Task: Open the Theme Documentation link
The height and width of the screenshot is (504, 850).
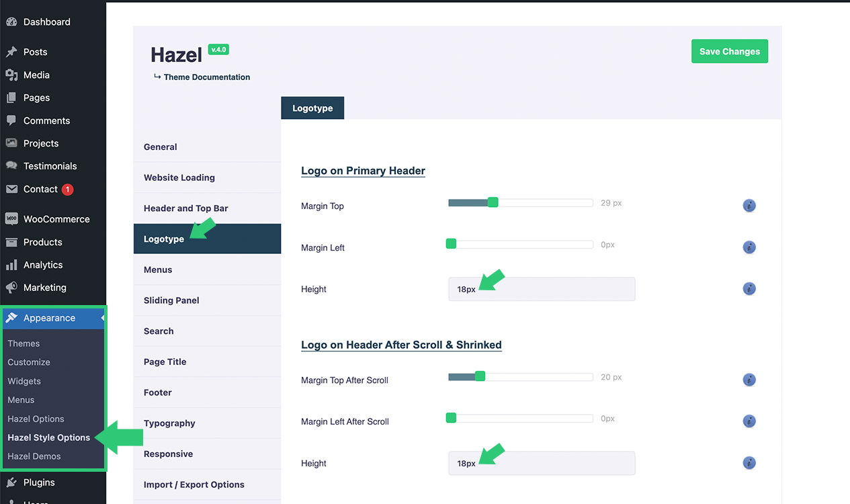Action: [x=206, y=77]
